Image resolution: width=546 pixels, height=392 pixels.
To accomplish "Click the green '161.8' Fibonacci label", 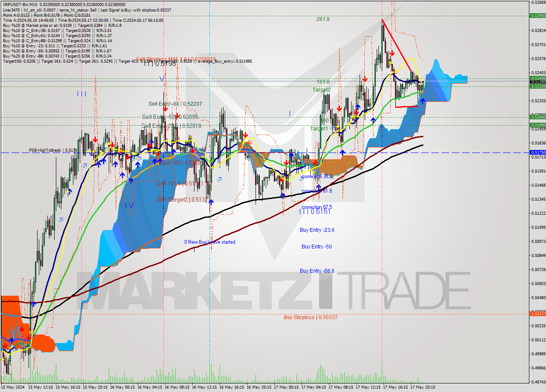I will click(323, 82).
